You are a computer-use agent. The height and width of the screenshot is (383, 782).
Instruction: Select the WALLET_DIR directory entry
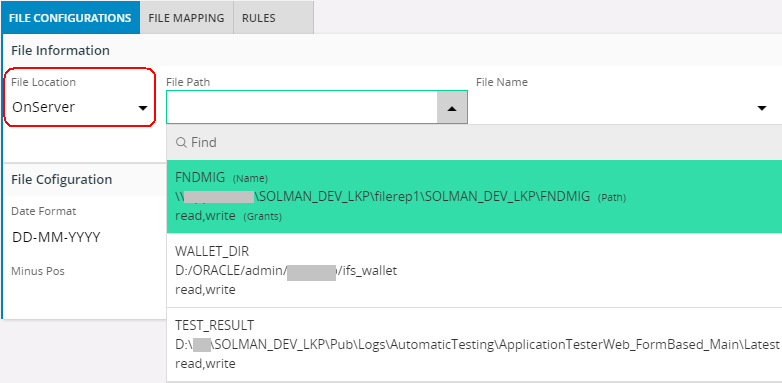click(x=474, y=270)
